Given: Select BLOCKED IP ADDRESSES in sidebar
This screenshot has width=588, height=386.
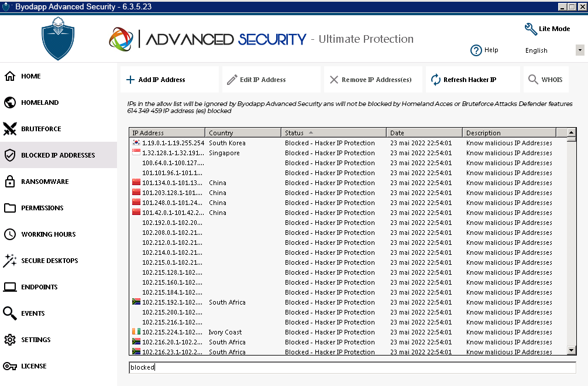Looking at the screenshot, I should (59, 155).
